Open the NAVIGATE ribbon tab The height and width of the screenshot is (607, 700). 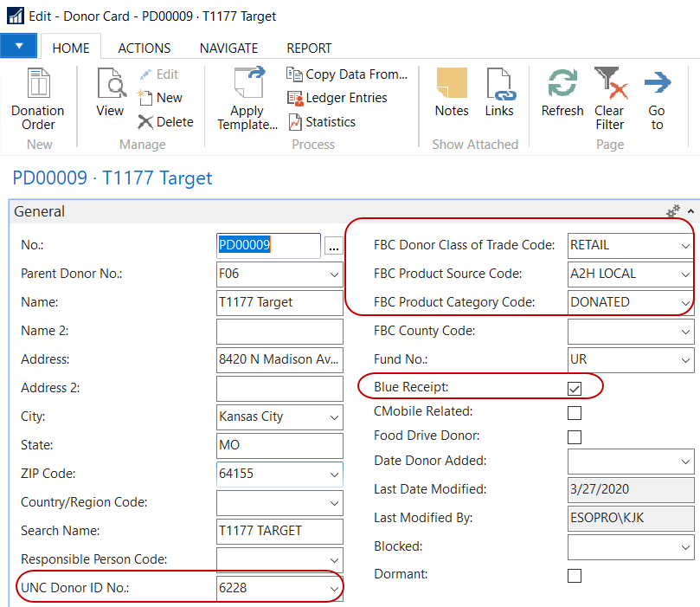(x=228, y=48)
